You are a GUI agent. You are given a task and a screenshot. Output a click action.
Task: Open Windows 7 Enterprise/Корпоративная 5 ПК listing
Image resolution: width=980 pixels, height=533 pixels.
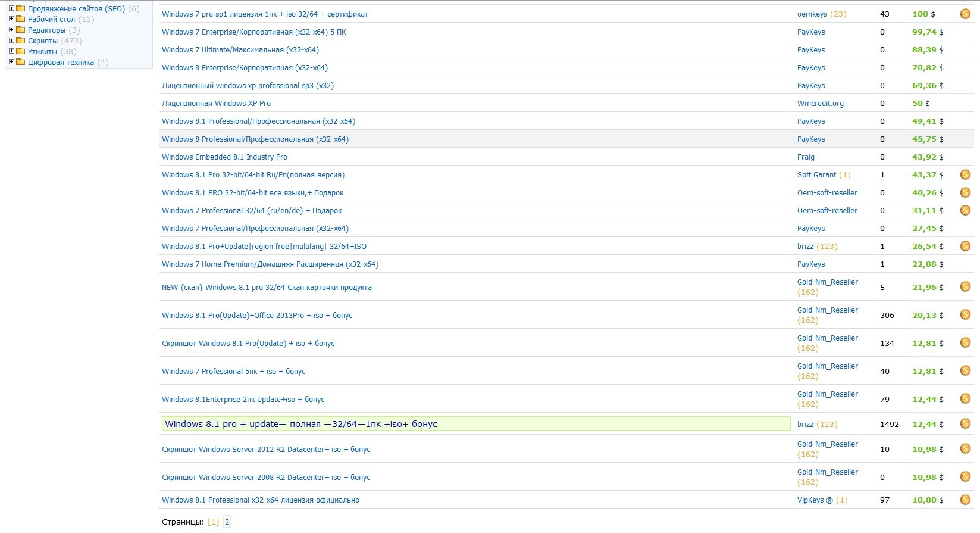point(254,32)
